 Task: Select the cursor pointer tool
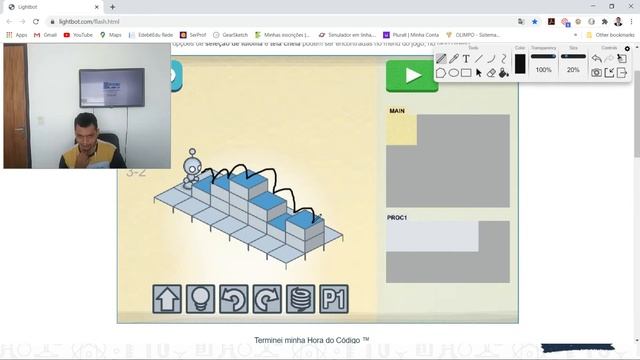click(x=479, y=73)
